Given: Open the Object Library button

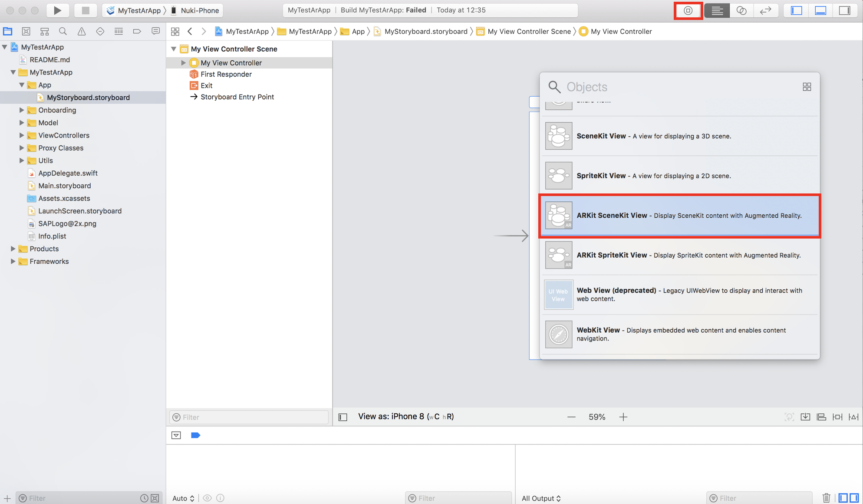Looking at the screenshot, I should point(688,10).
